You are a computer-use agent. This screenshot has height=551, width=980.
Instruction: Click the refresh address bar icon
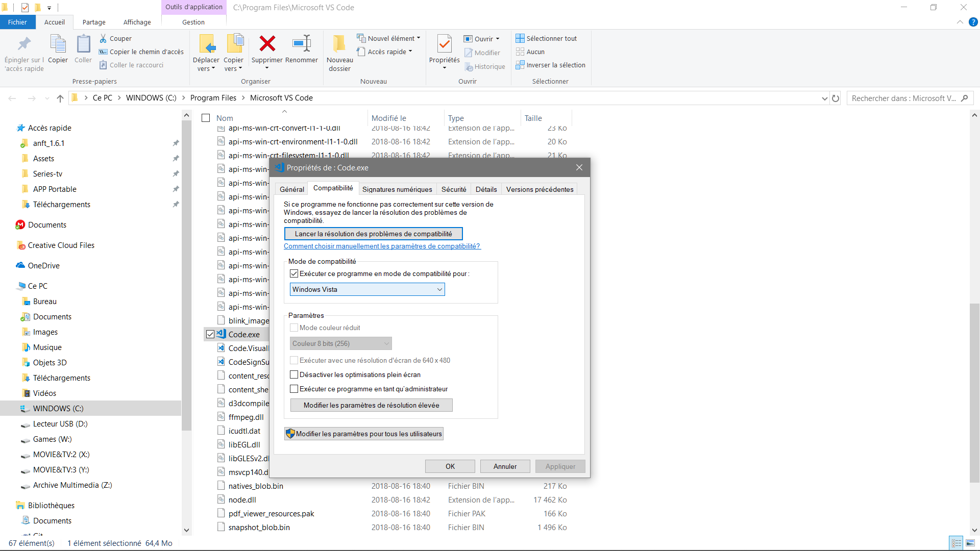pos(836,98)
